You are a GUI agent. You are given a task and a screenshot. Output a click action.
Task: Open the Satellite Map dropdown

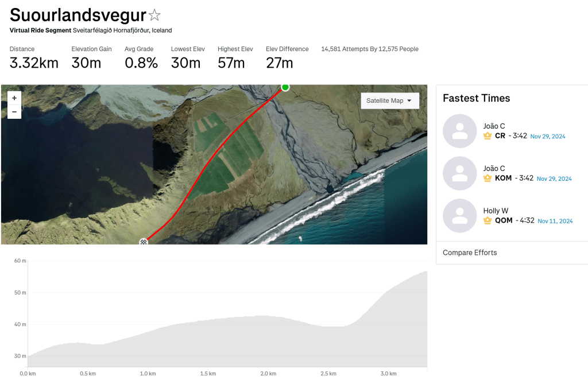point(389,100)
